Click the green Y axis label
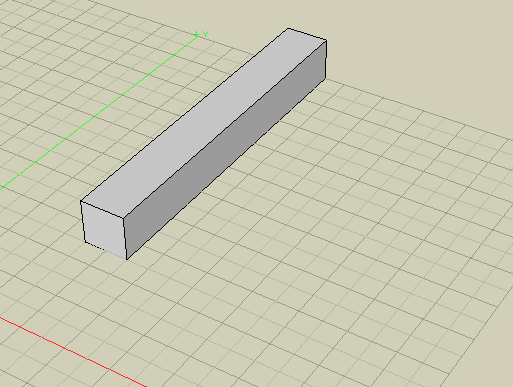Screen dimensions: 513x387 [205, 34]
